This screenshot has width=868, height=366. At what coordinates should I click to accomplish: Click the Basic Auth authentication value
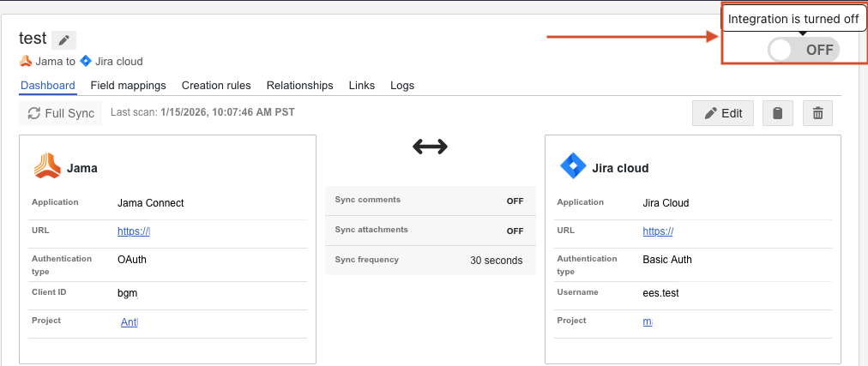click(667, 260)
